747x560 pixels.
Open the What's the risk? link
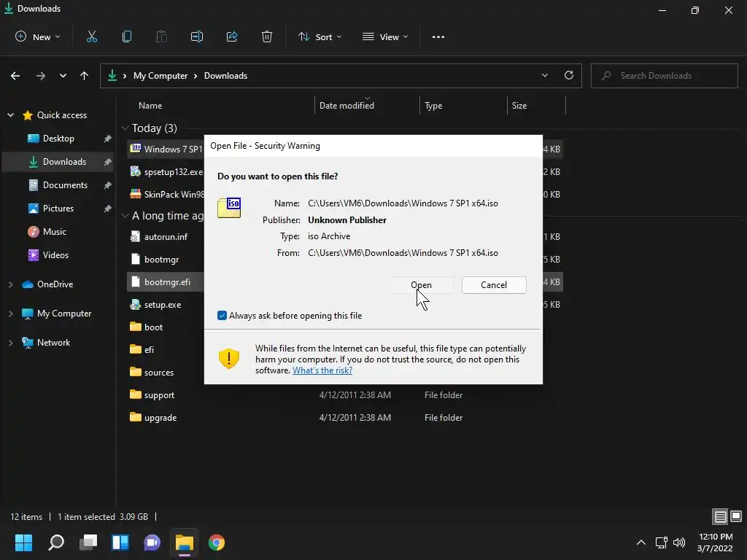click(x=322, y=370)
